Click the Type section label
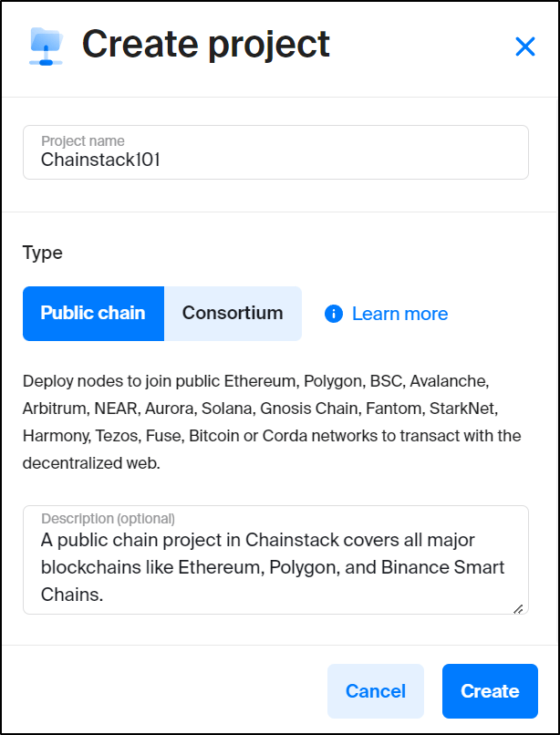The width and height of the screenshot is (560, 735). click(42, 253)
